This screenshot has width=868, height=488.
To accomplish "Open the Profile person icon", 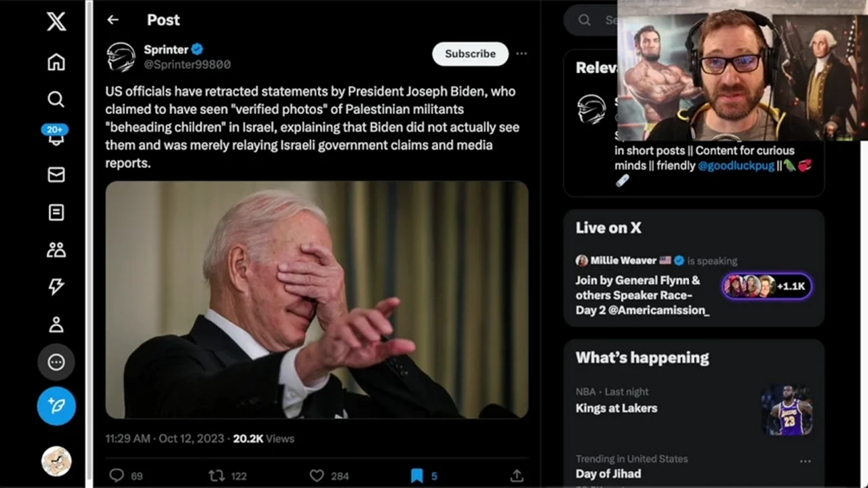I will [x=56, y=325].
